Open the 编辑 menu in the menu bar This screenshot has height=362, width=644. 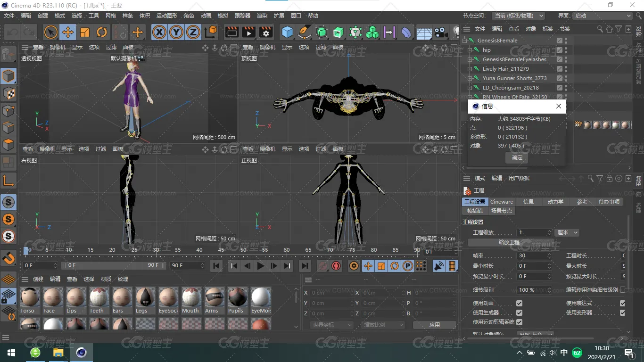coord(26,16)
